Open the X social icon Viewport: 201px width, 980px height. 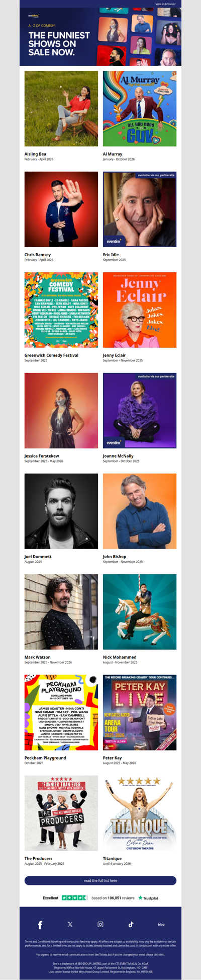coord(70,924)
